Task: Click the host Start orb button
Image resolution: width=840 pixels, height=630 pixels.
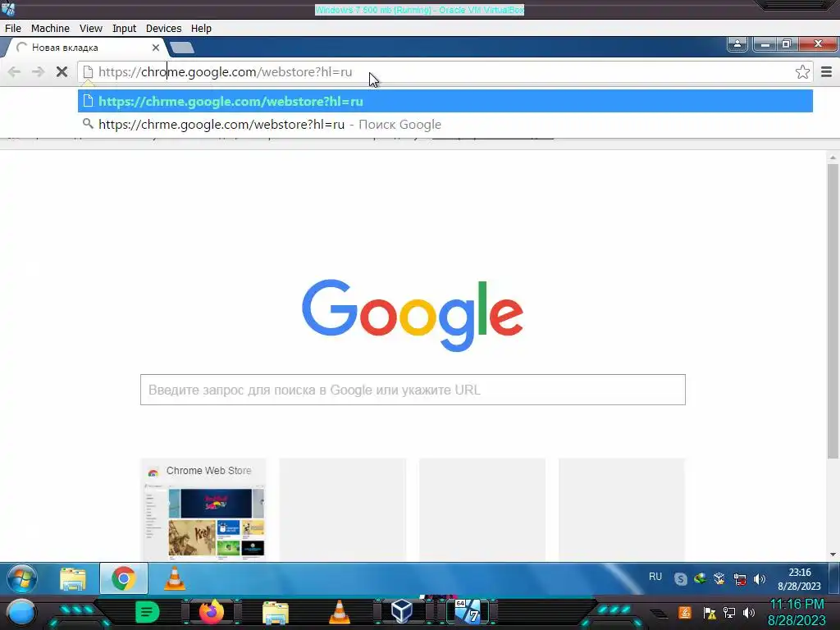Action: (x=21, y=613)
